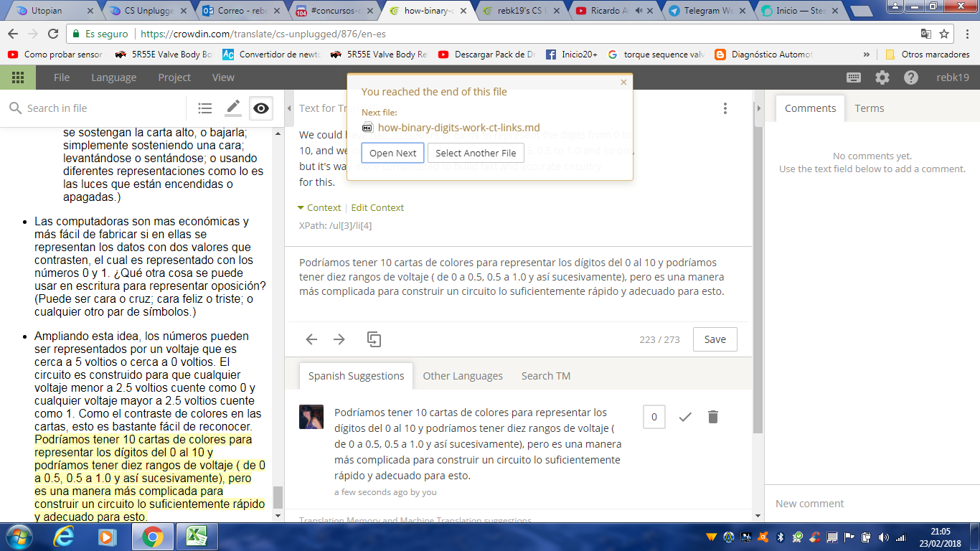Select the Other Languages tab

click(463, 376)
